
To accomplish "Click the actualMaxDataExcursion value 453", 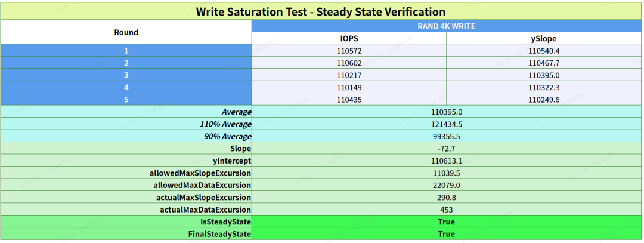I will click(446, 210).
